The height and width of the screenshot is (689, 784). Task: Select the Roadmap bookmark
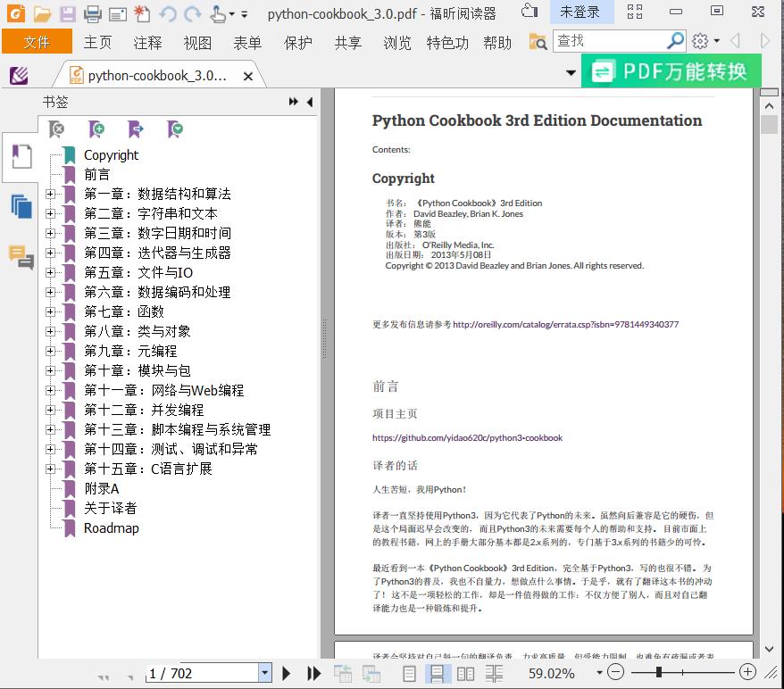(112, 527)
